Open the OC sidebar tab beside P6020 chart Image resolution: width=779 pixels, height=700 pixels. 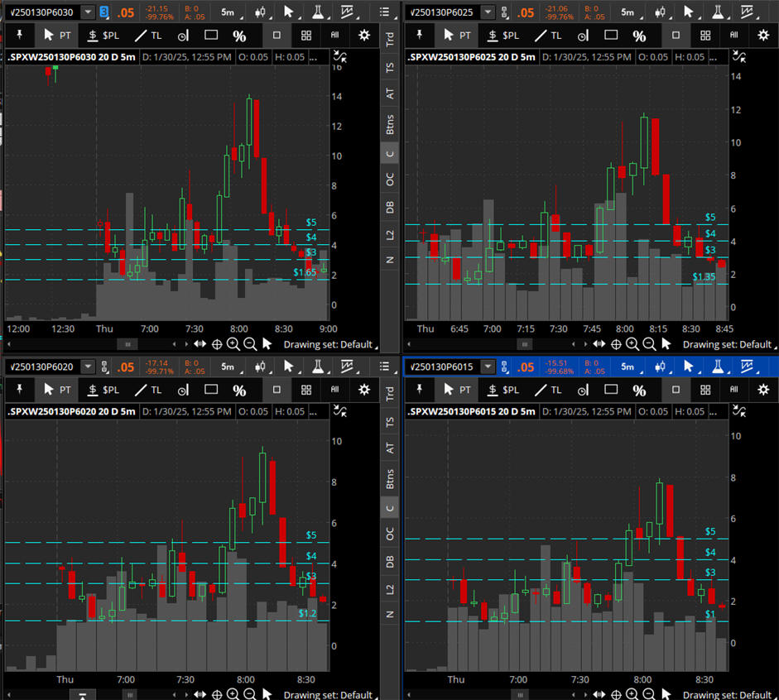390,534
